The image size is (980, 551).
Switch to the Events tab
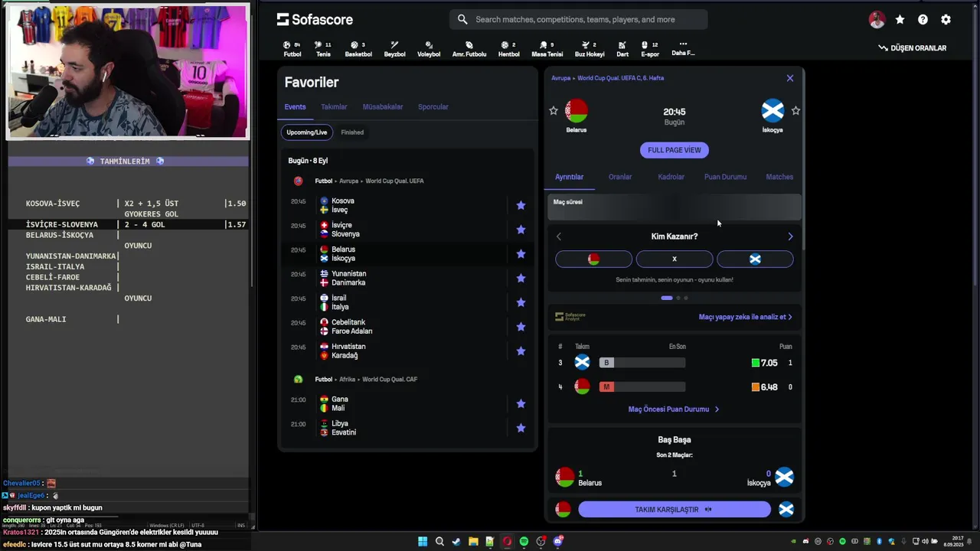[295, 107]
